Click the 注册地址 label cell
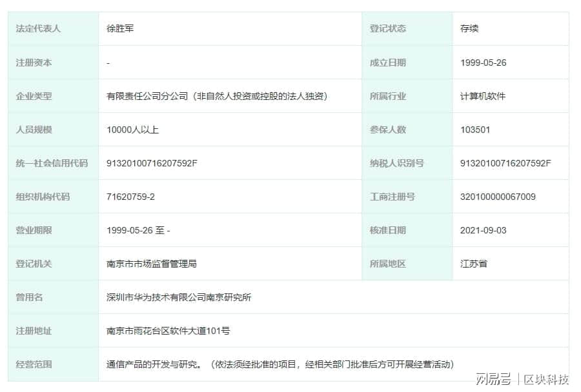Screen dimensions: 581x392 tap(54, 331)
